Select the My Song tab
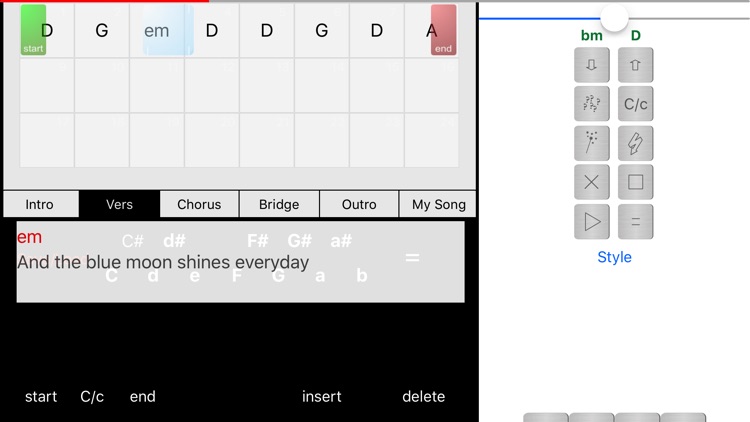Viewport: 750px width, 422px height. (x=439, y=204)
